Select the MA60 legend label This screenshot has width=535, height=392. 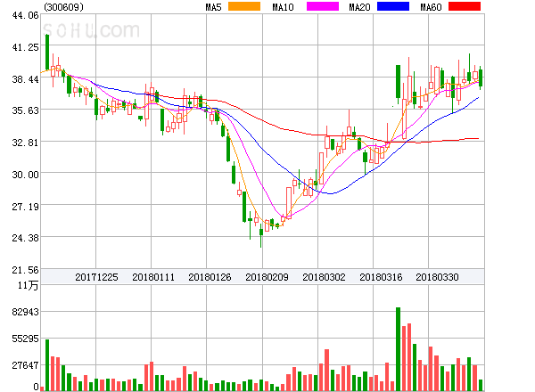[x=431, y=7]
